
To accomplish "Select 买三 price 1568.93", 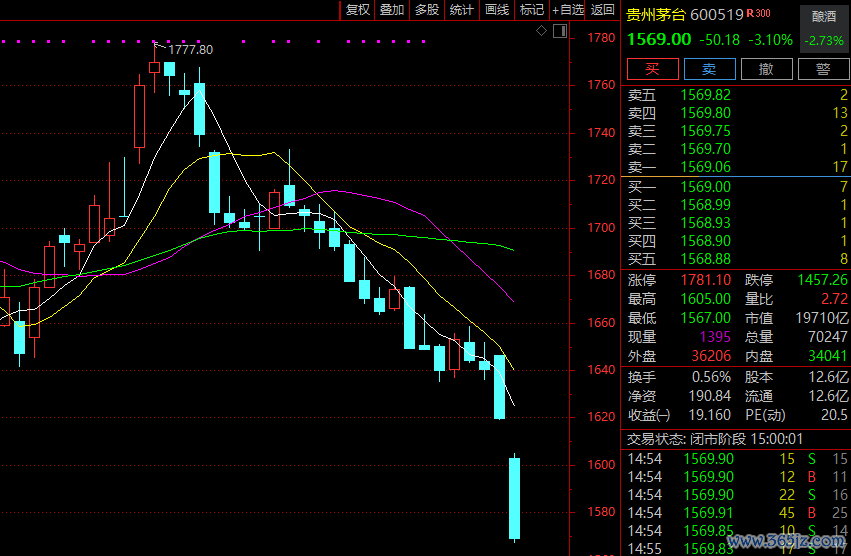I will pos(706,223).
